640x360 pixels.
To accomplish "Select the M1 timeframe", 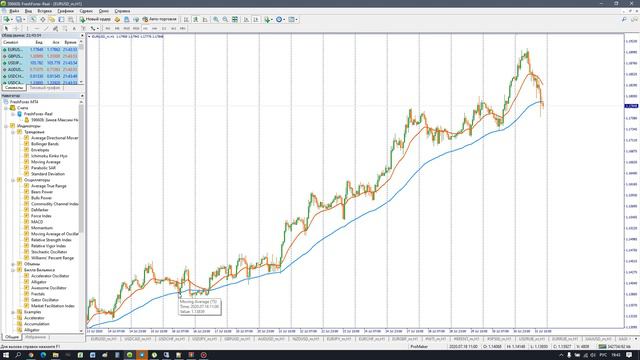I will coord(108,28).
